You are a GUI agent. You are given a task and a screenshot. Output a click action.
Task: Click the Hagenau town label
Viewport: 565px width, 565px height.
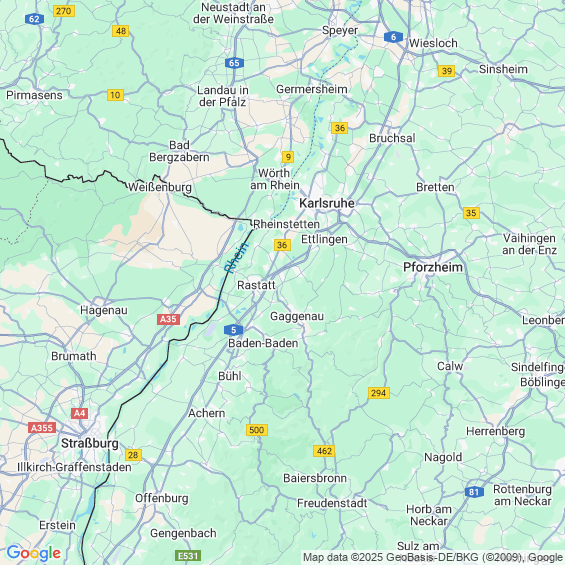[104, 310]
